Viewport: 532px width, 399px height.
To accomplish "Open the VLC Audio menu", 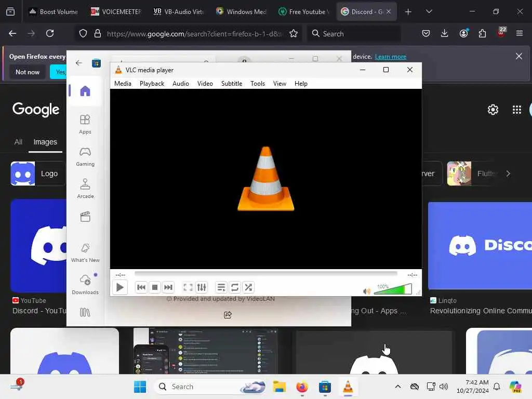I will 180,84.
